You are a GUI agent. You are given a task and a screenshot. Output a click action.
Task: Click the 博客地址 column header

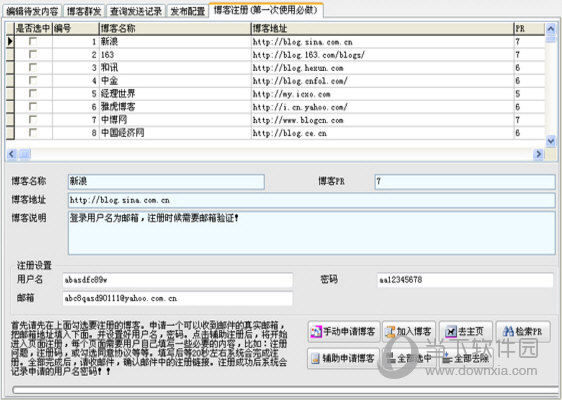click(382, 28)
